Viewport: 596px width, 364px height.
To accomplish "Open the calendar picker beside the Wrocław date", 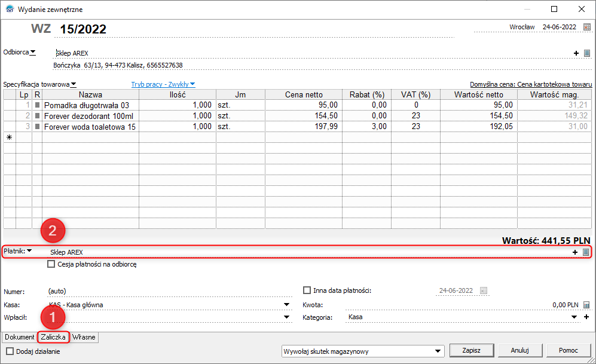I will click(586, 27).
